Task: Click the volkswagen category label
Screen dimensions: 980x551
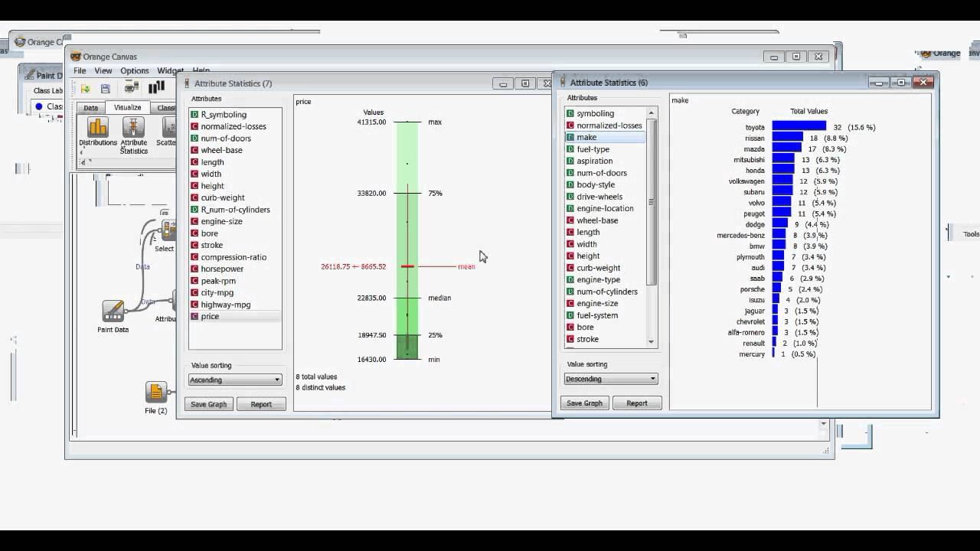Action: pos(746,181)
